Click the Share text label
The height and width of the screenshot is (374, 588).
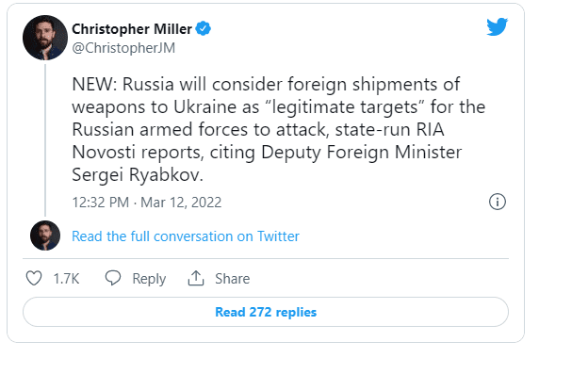(x=232, y=279)
